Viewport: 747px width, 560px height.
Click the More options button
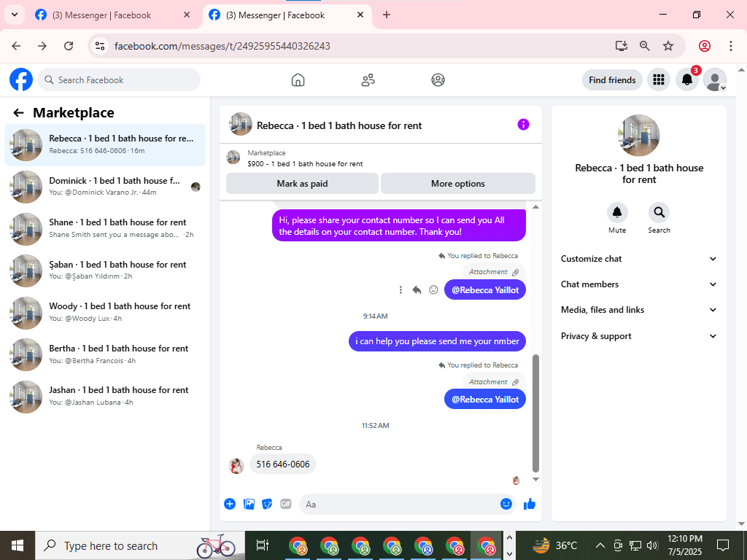point(458,183)
